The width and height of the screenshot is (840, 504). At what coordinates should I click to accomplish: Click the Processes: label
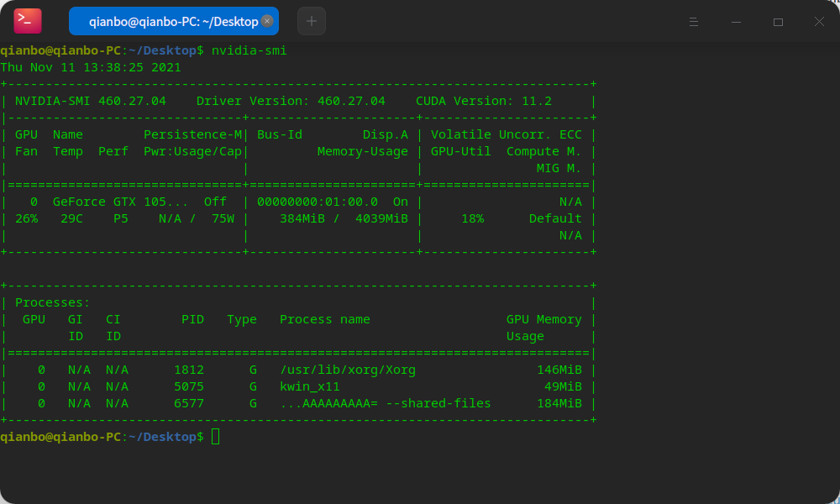click(52, 302)
